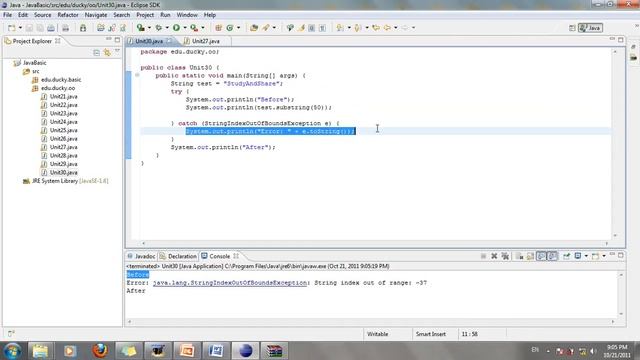
Task: Select the edu.ducky.oo package
Action: point(58,88)
